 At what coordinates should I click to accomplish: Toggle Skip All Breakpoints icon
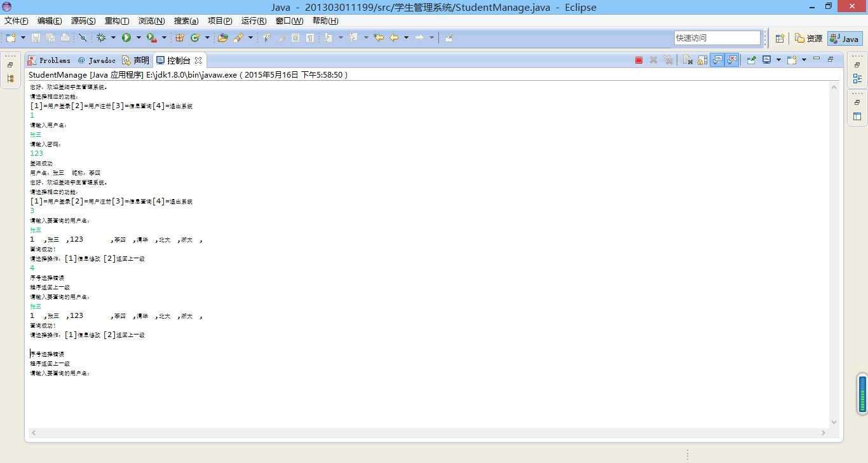pyautogui.click(x=83, y=38)
